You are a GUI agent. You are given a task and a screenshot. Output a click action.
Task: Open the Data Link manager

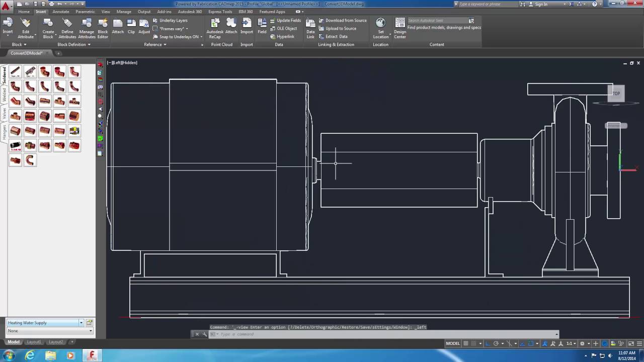click(310, 28)
